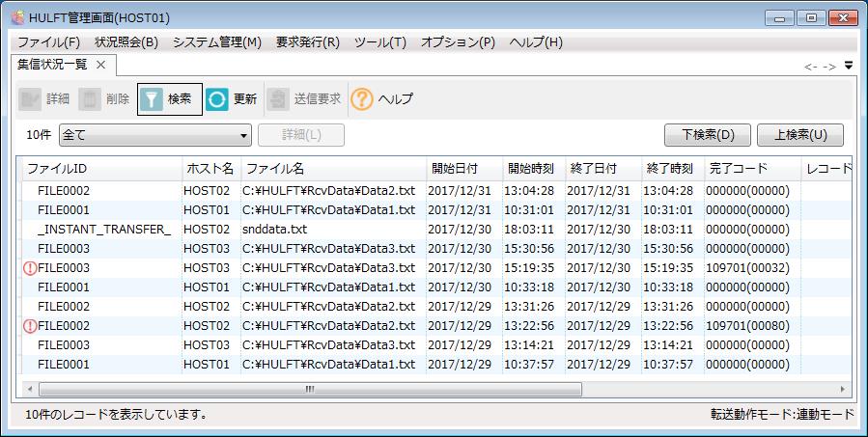Click the 削除 trash icon
The image size is (868, 437).
click(90, 99)
